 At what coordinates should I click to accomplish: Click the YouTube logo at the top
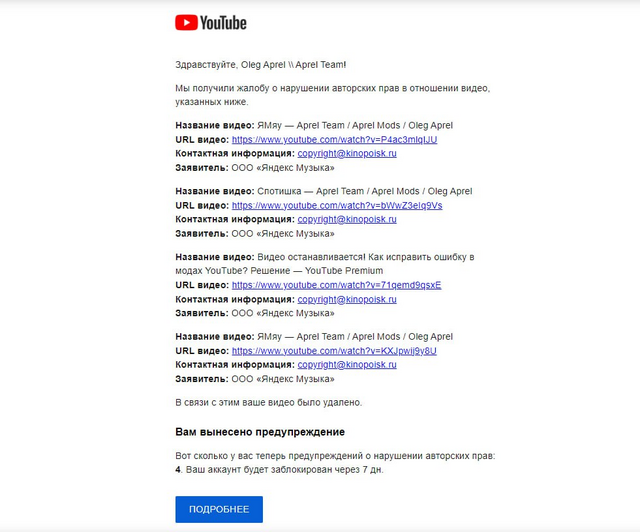point(211,23)
